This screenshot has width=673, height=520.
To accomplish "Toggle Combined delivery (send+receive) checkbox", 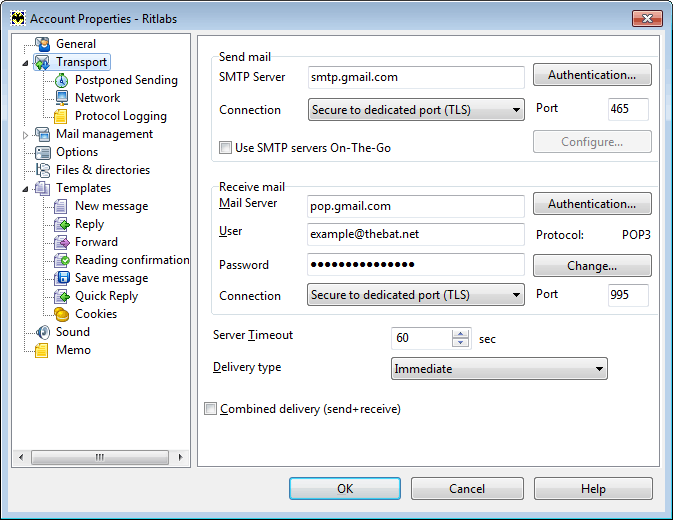I will [210, 408].
